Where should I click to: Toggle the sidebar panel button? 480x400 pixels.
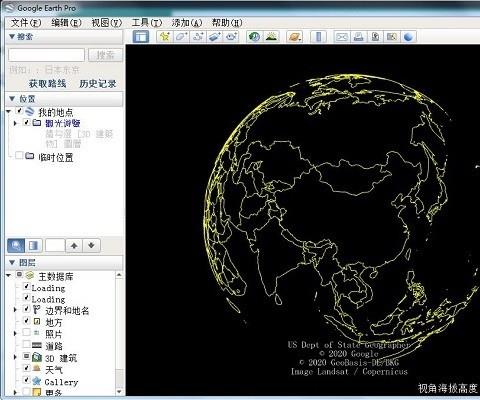click(141, 36)
